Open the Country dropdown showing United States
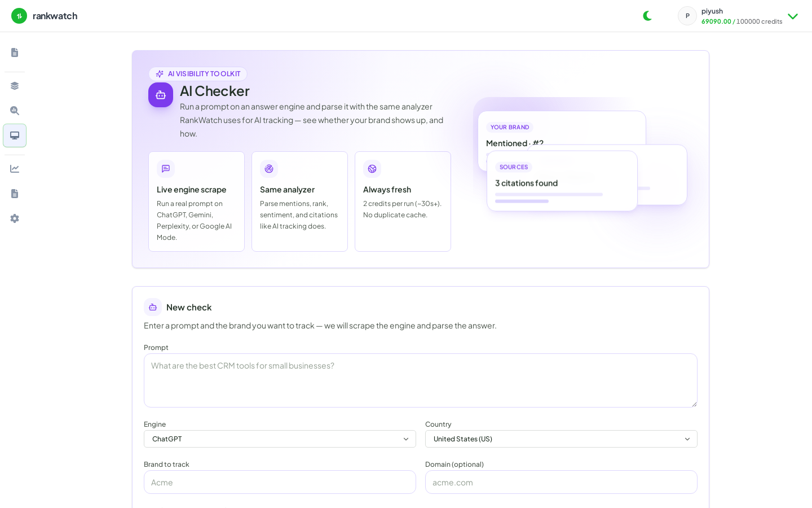The image size is (812, 508). point(561,439)
